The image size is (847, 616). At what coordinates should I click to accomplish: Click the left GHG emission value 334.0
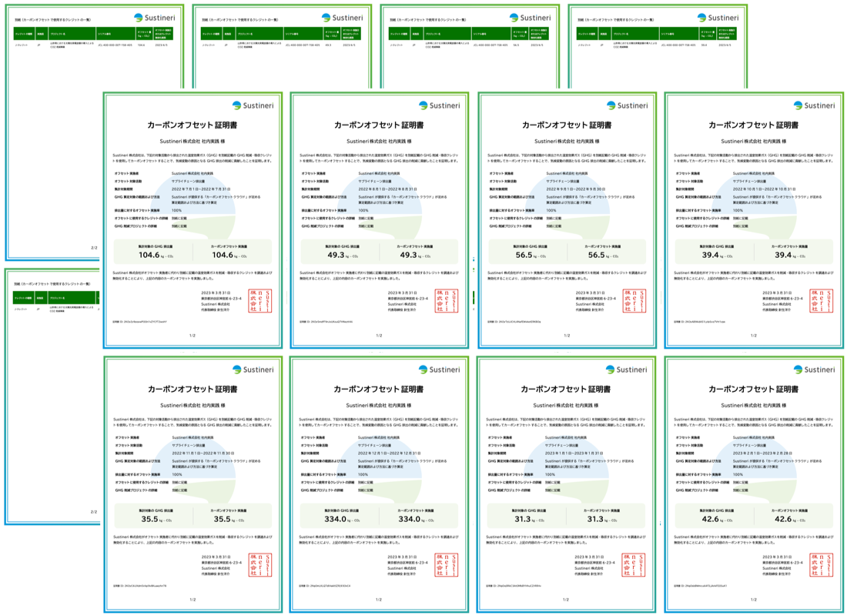(x=335, y=519)
